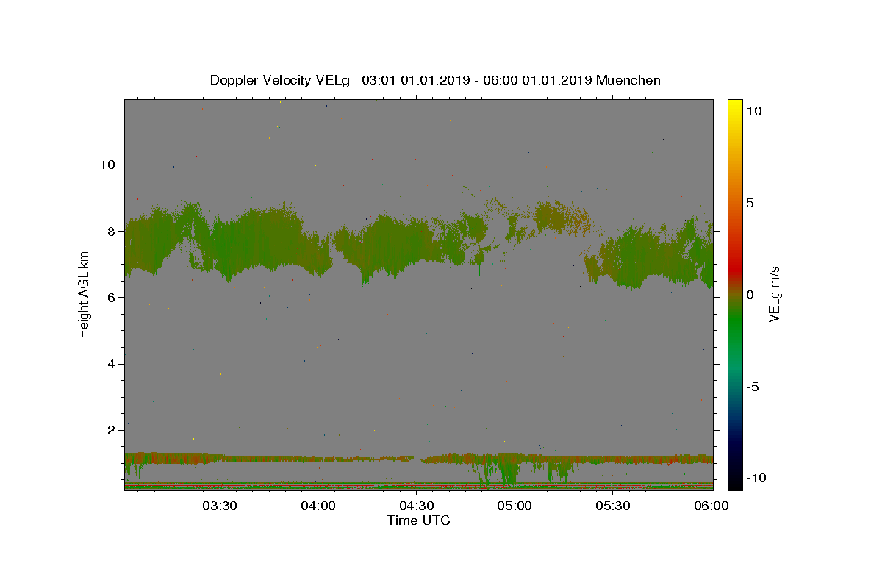The width and height of the screenshot is (882, 588).
Task: Click the 04:30 time tick label
Action: [416, 506]
